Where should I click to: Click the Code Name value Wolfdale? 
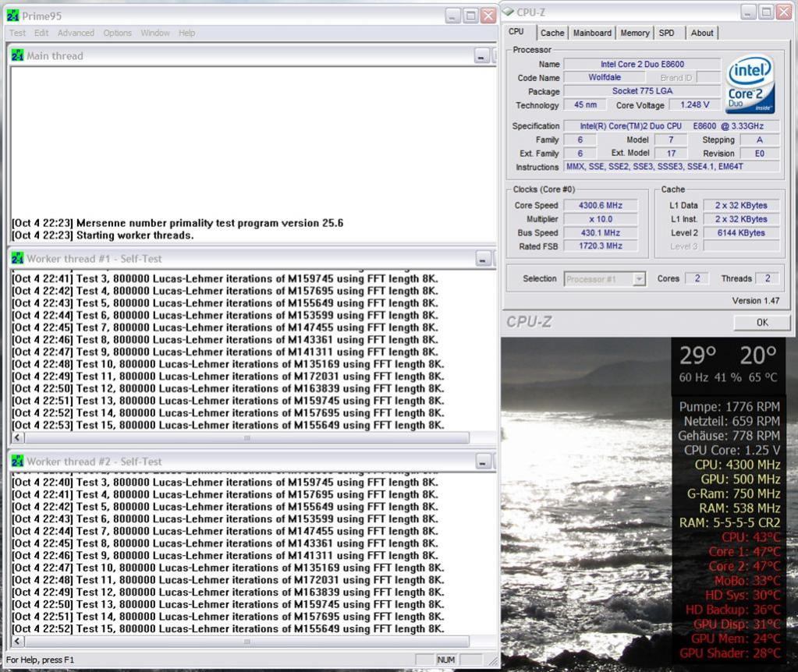point(605,77)
